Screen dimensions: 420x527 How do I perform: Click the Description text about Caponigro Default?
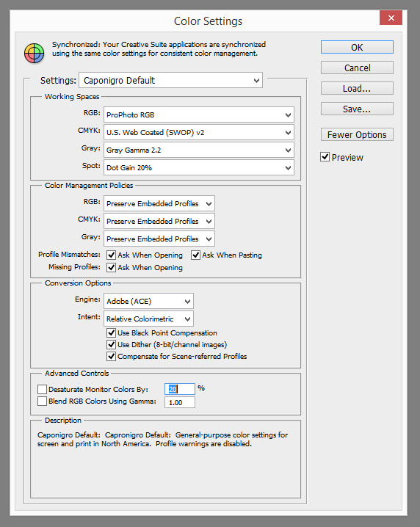click(x=162, y=439)
